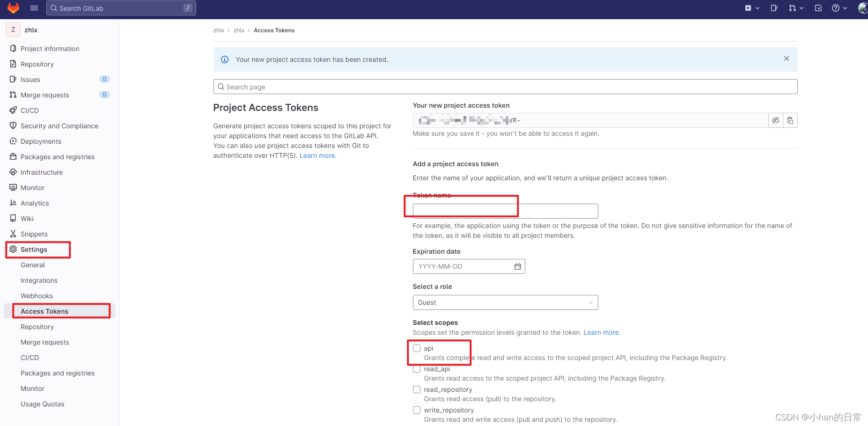Open the GitLab home logo
This screenshot has height=426, width=868.
pyautogui.click(x=13, y=8)
